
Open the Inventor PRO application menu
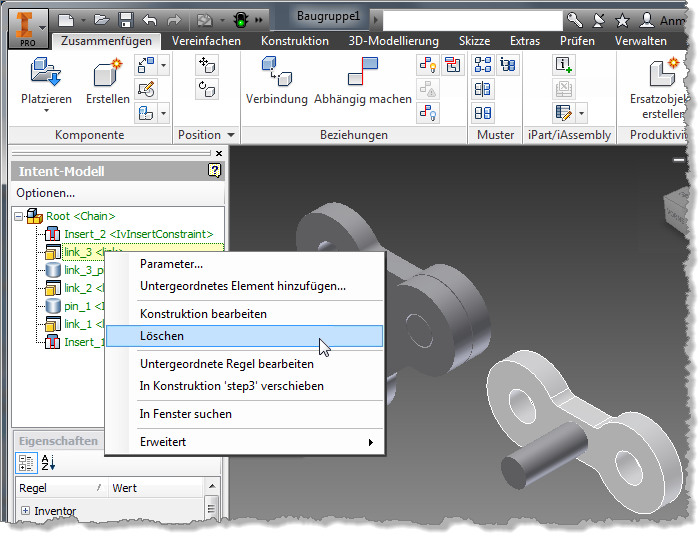(28, 29)
